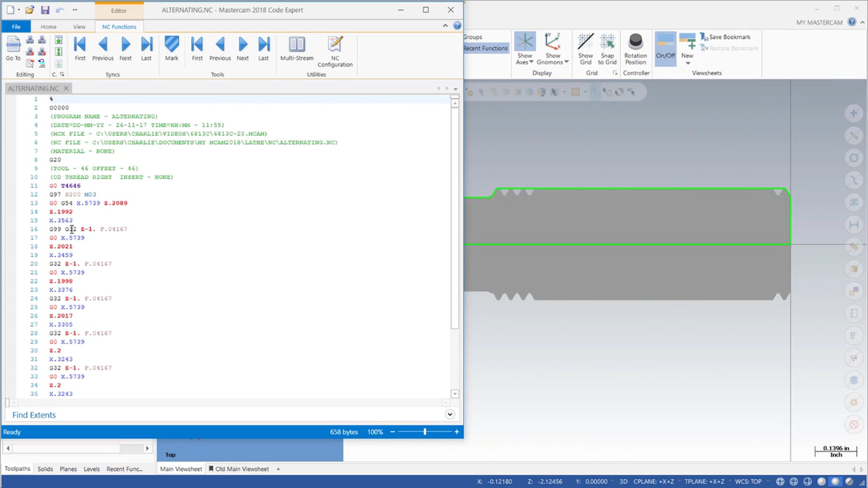Switch to the View ribbon tab
The height and width of the screenshot is (488, 868).
coord(79,27)
